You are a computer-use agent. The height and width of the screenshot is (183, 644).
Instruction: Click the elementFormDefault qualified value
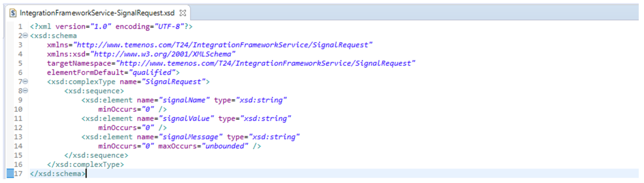click(x=154, y=72)
